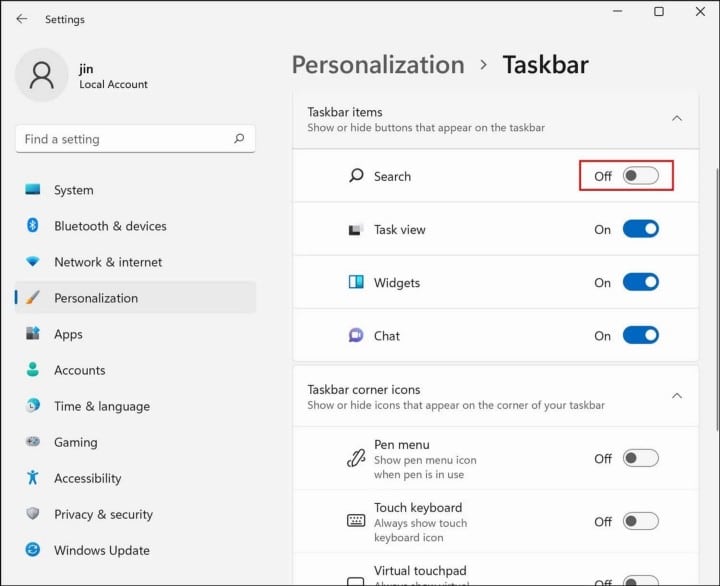Click the Touch keyboard icon
This screenshot has width=720, height=586.
(x=356, y=520)
